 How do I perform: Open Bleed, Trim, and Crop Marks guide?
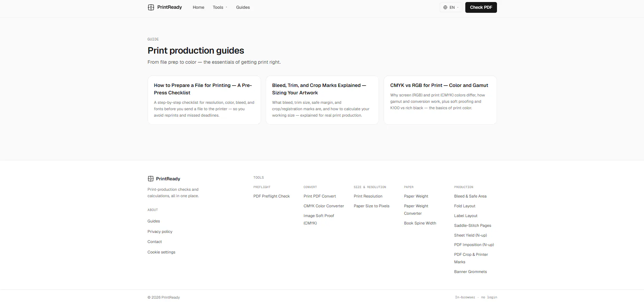[322, 100]
